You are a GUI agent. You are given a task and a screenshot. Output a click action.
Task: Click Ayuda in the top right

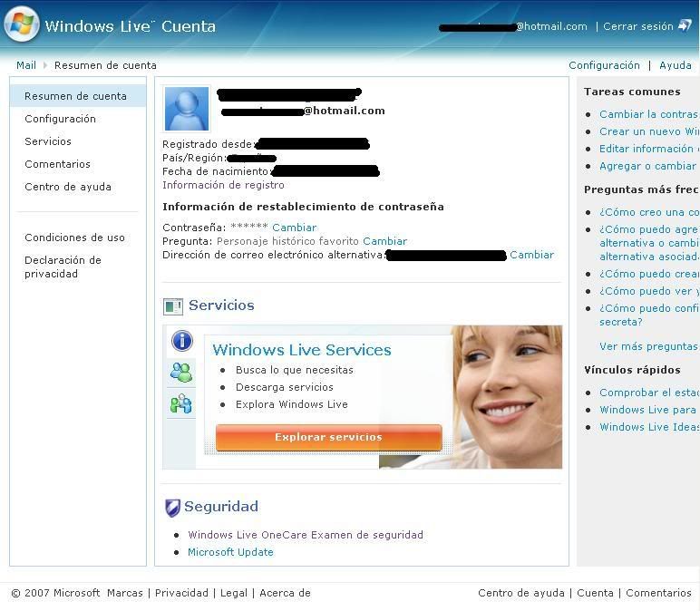point(675,65)
